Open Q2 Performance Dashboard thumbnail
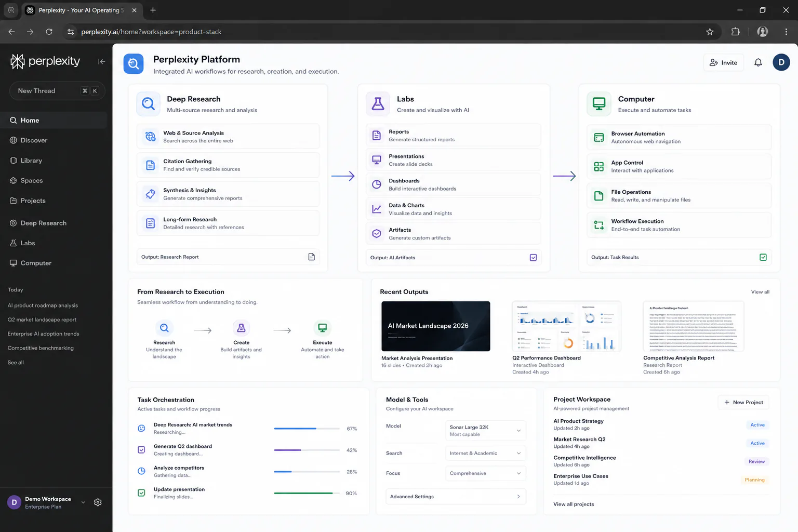Image resolution: width=798 pixels, height=532 pixels. coord(566,326)
